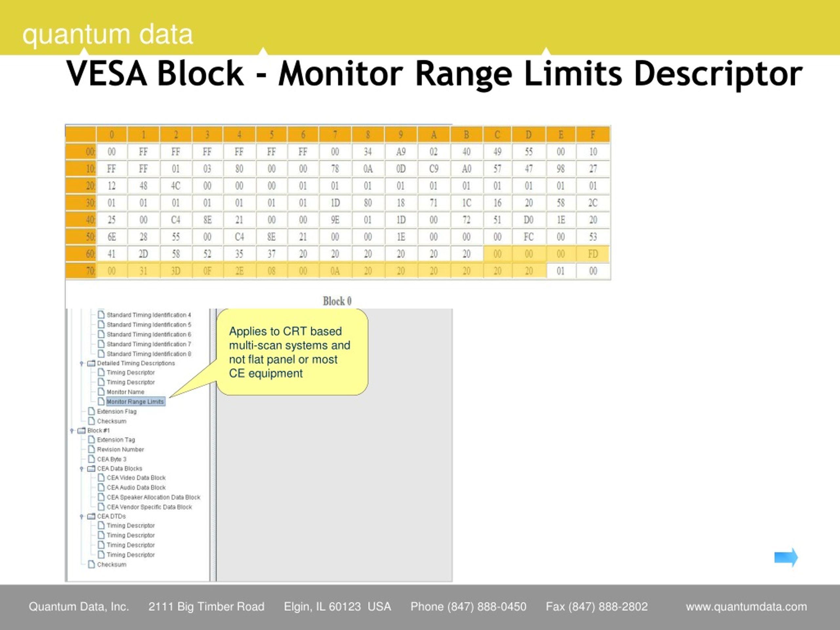Select the highlighted Monitor Range Limits item
Screen dimensions: 840x630
(135, 401)
